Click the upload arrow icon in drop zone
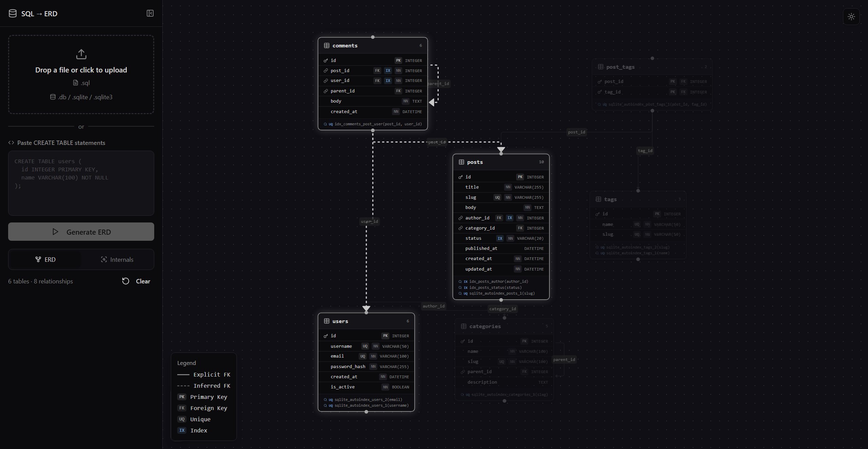Image resolution: width=868 pixels, height=449 pixels. click(81, 54)
